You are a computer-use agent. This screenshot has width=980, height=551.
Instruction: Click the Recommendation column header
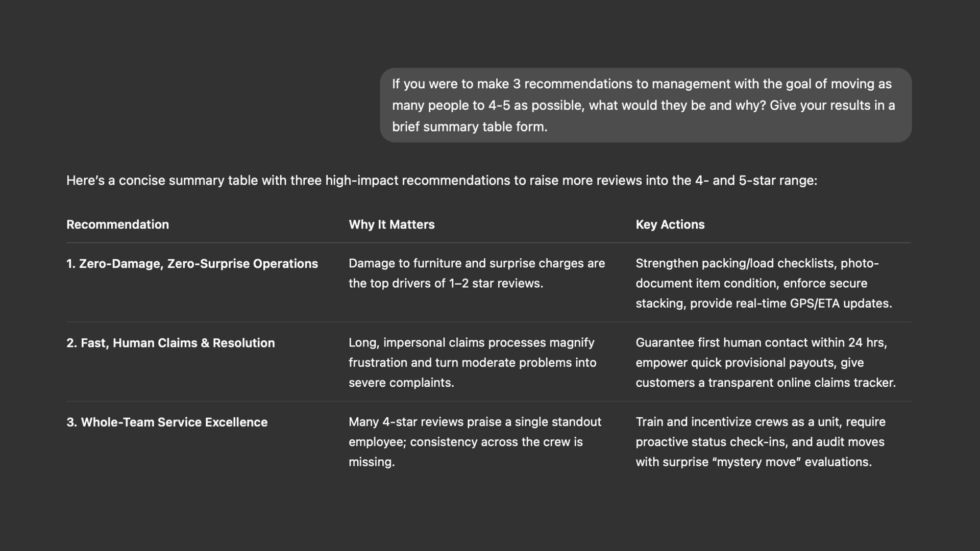pyautogui.click(x=117, y=224)
